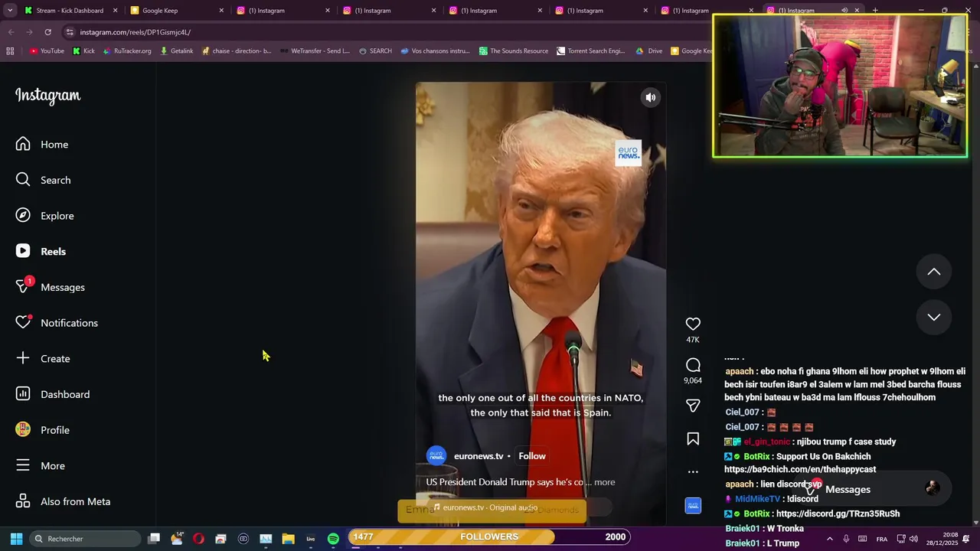
Task: Follow the euronews.tv account
Action: [x=532, y=456]
